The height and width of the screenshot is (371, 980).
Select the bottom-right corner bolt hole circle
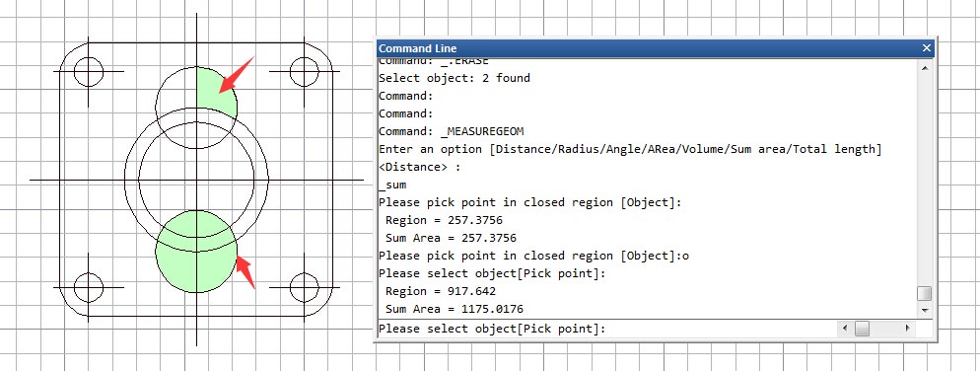point(305,288)
